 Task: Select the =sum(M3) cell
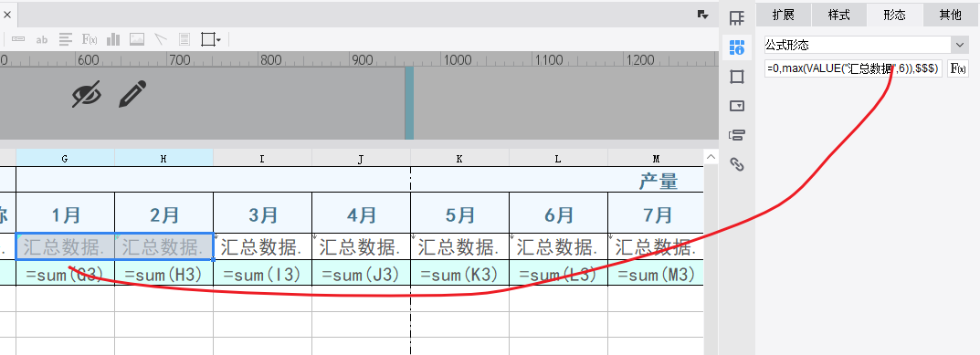[656, 273]
